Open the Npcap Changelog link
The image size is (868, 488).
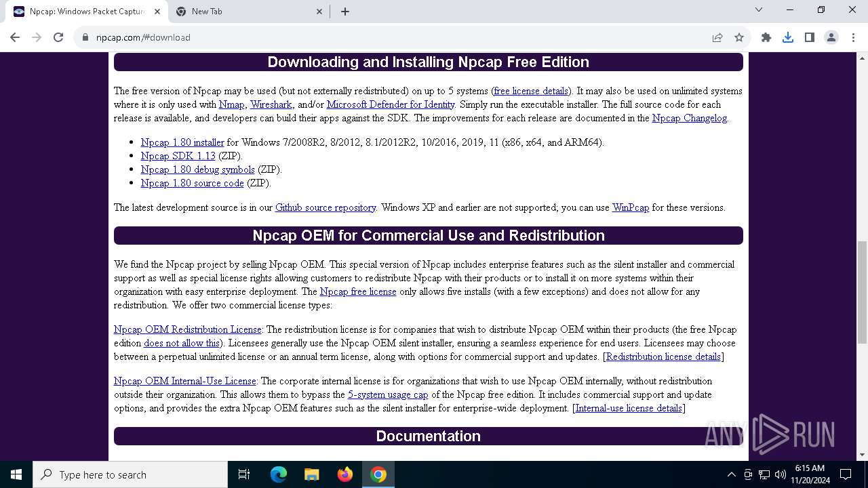coord(690,118)
